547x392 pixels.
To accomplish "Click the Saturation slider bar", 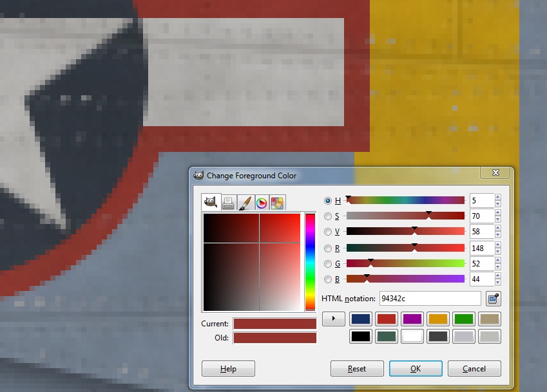I will [x=405, y=216].
